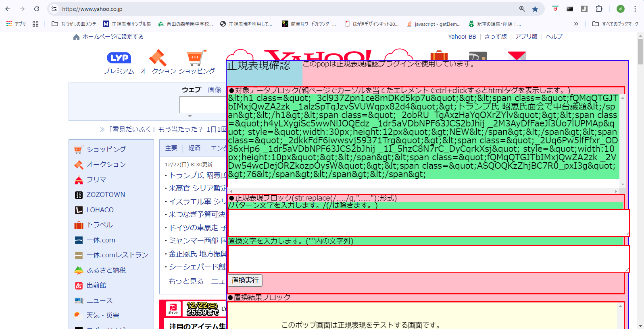644x329 pixels.
Task: Click the home icon beside ホームページに設定する
Action: pyautogui.click(x=76, y=37)
